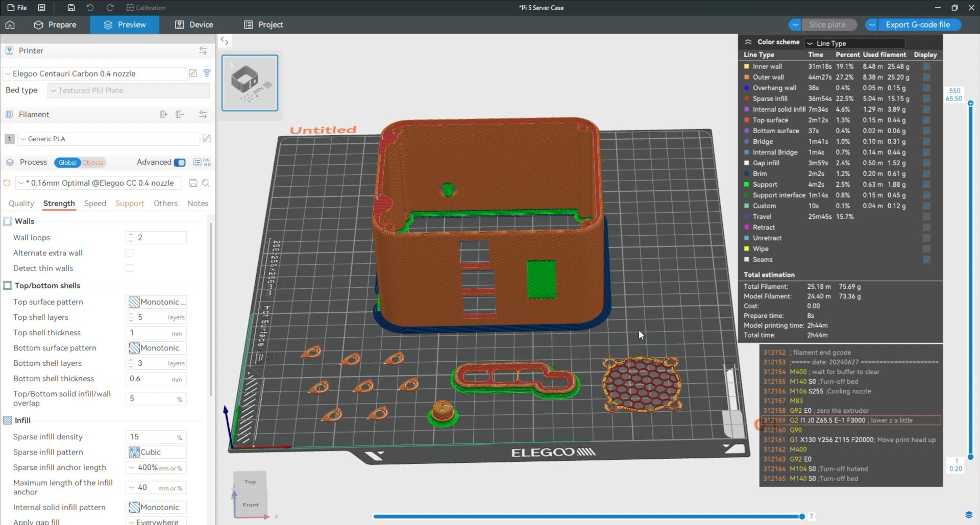Click the undo arrow icon
Screen dimensions: 980x525
point(90,8)
